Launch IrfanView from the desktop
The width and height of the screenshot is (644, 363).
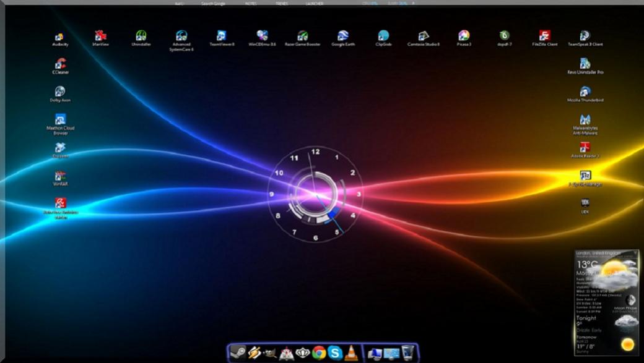pos(100,36)
